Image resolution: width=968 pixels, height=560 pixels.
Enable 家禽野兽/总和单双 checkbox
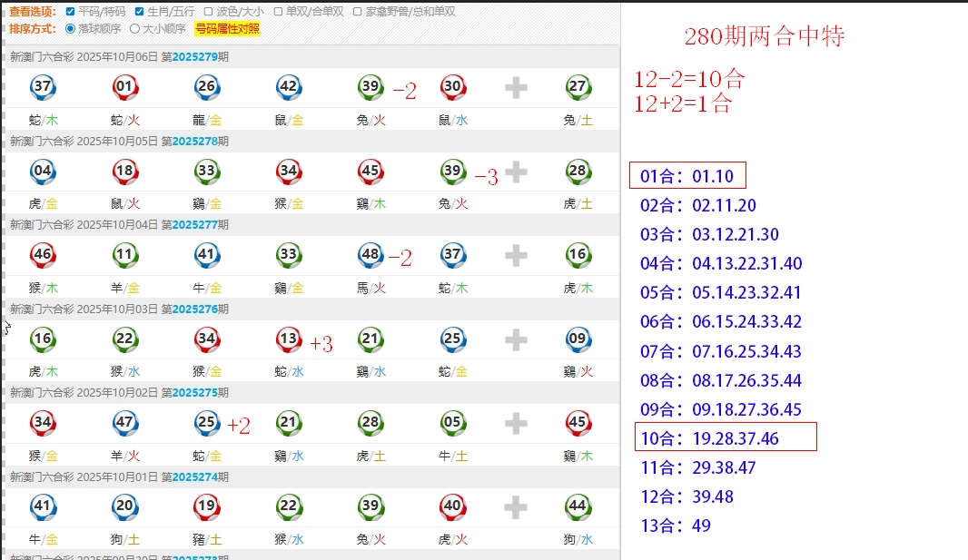pyautogui.click(x=358, y=12)
